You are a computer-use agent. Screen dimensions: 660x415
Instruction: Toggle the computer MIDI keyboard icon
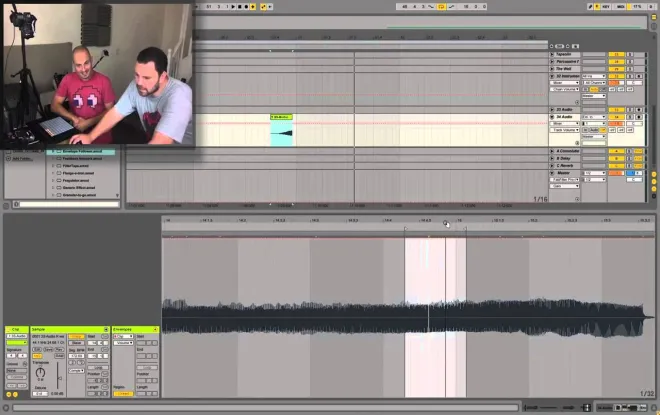597,7
